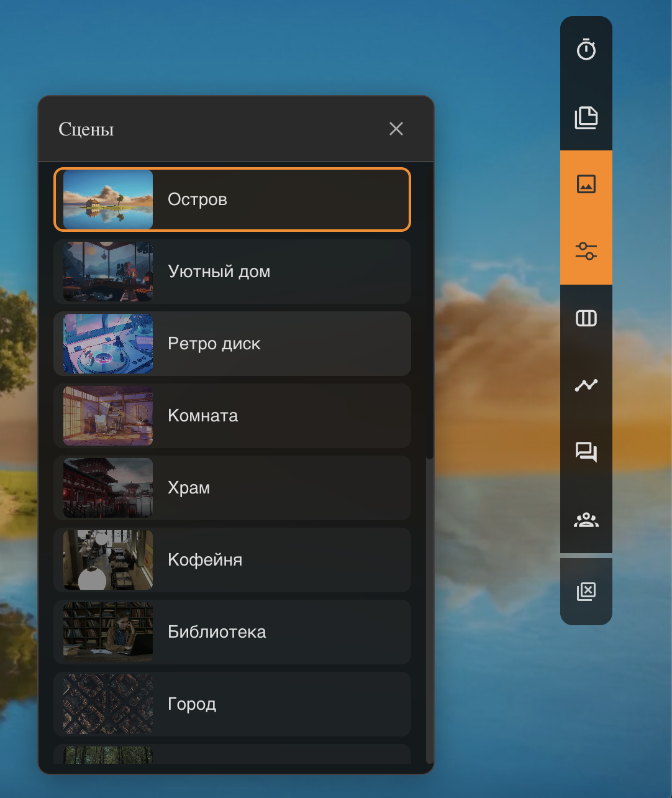Open the sliders settings icon
Viewport: 672px width, 798px height.
pyautogui.click(x=586, y=251)
